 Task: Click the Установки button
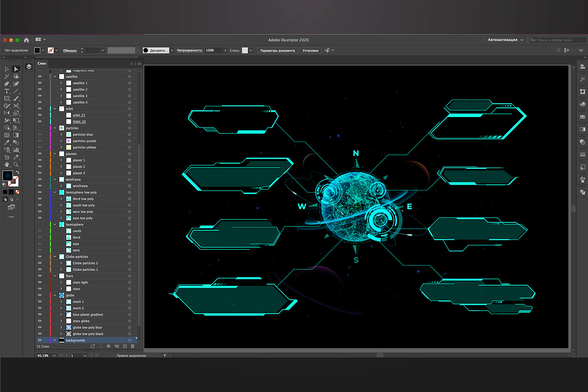point(310,50)
